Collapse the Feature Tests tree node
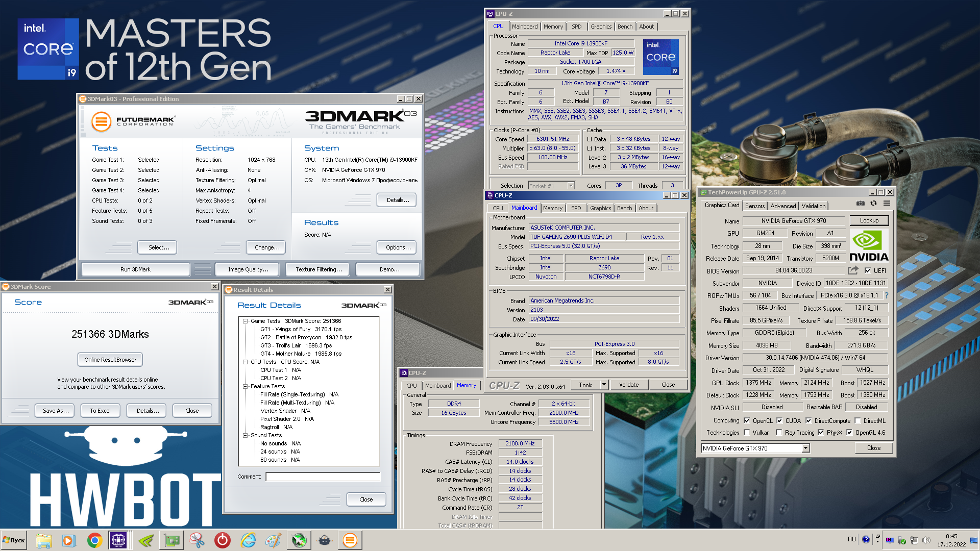Image resolution: width=980 pixels, height=551 pixels. pyautogui.click(x=246, y=387)
